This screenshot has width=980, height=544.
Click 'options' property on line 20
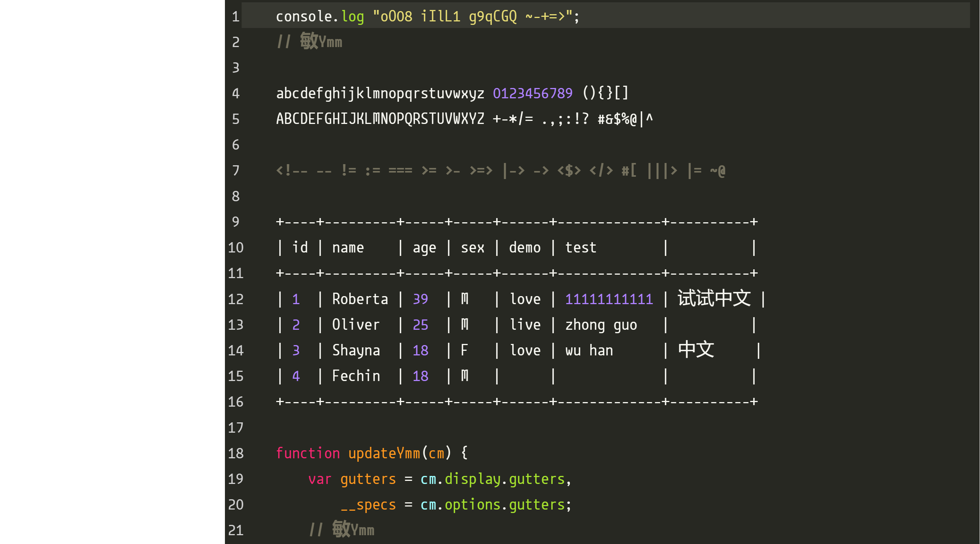click(473, 505)
